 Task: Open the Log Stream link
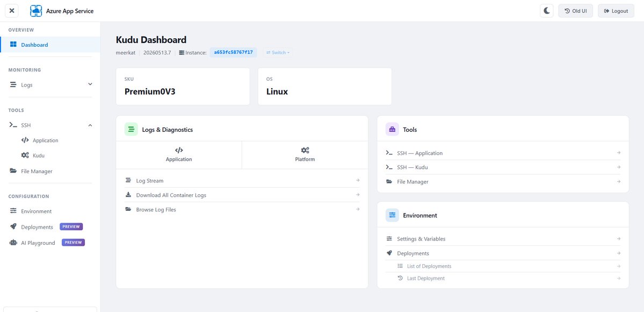242,180
